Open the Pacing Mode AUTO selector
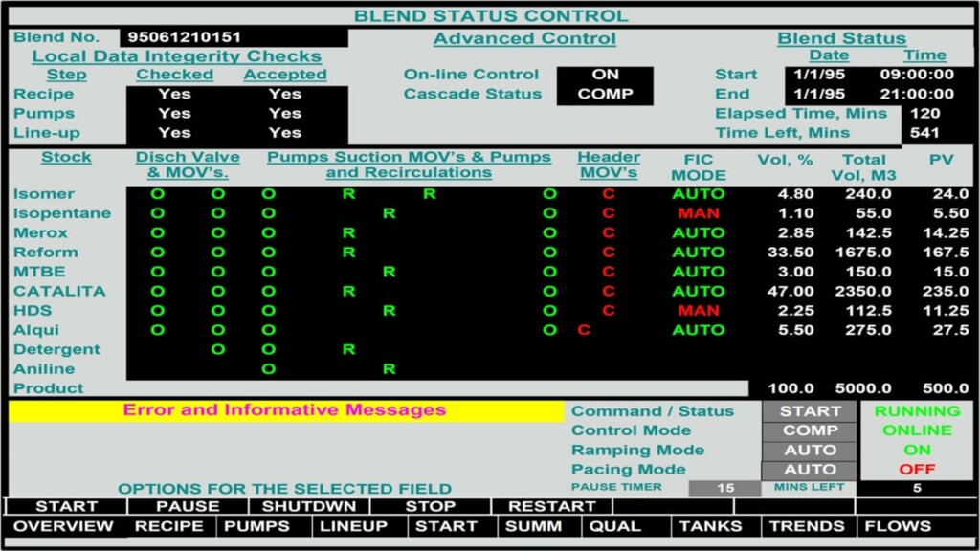The height and width of the screenshot is (551, 980). pos(810,470)
